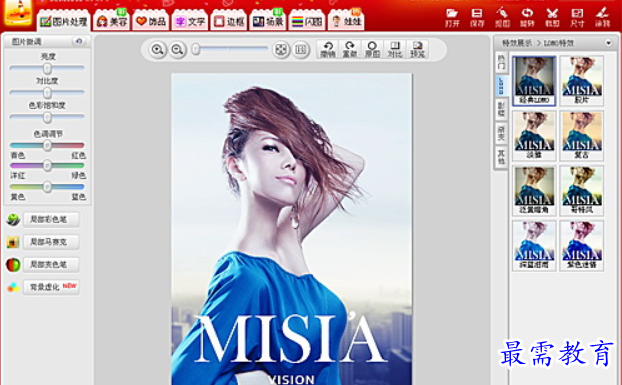Preview the result with 预览
This screenshot has width=622, height=385.
tap(417, 49)
